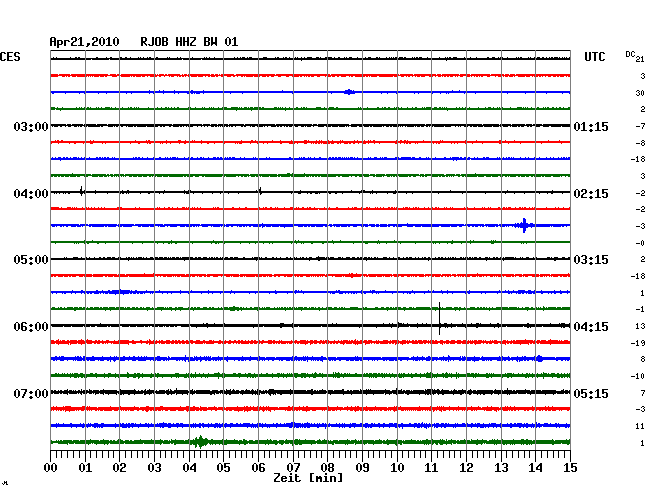
Task: Click the 05 minute axis label
Action: pyautogui.click(x=223, y=468)
